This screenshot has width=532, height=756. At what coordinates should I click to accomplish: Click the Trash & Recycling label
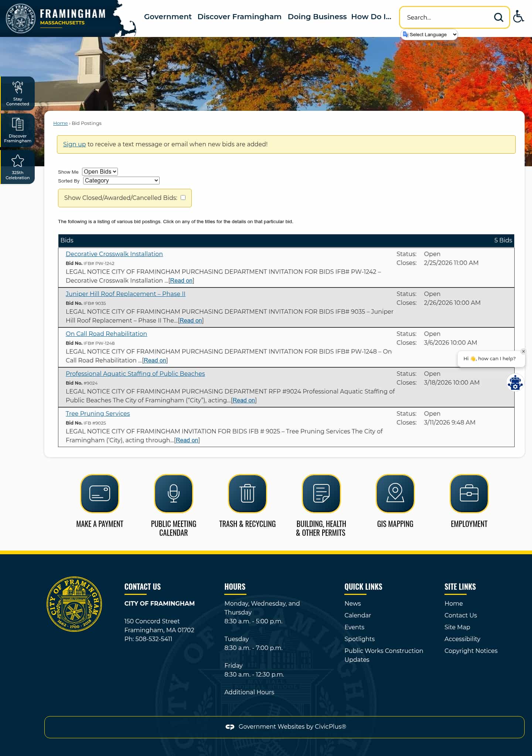tap(248, 524)
